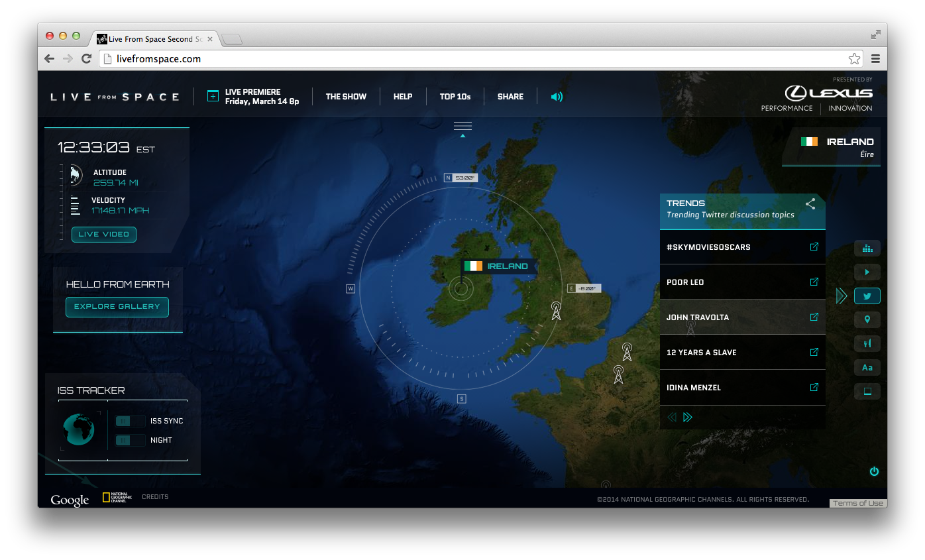Open #SKYMOVIESOSCARS external link icon
Viewport: 925px width, 560px height.
click(814, 247)
